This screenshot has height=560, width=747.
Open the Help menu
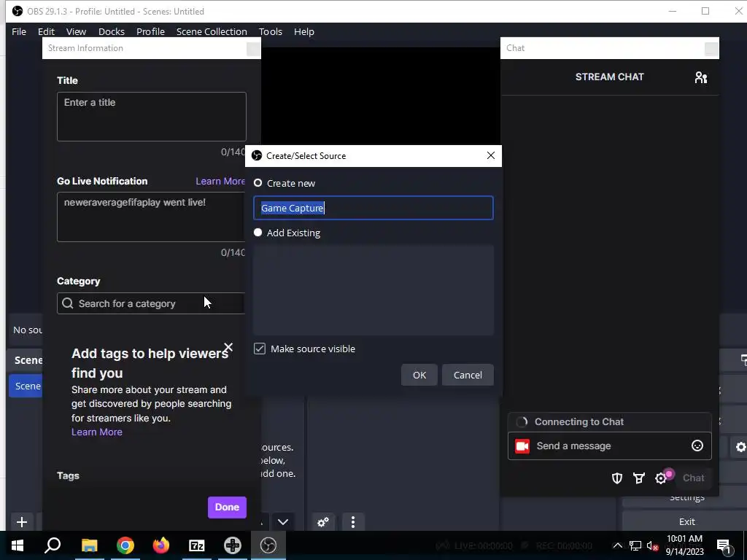click(304, 31)
